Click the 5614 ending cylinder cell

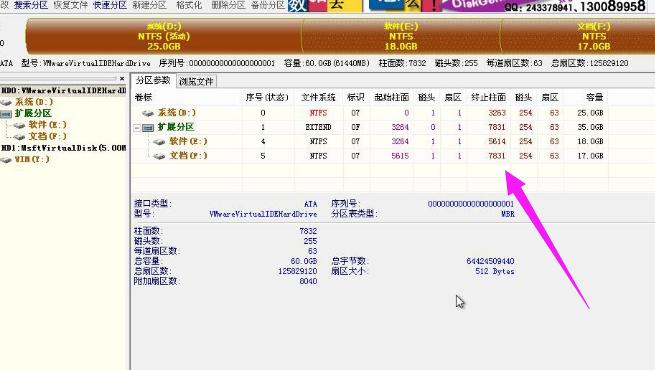tap(497, 142)
